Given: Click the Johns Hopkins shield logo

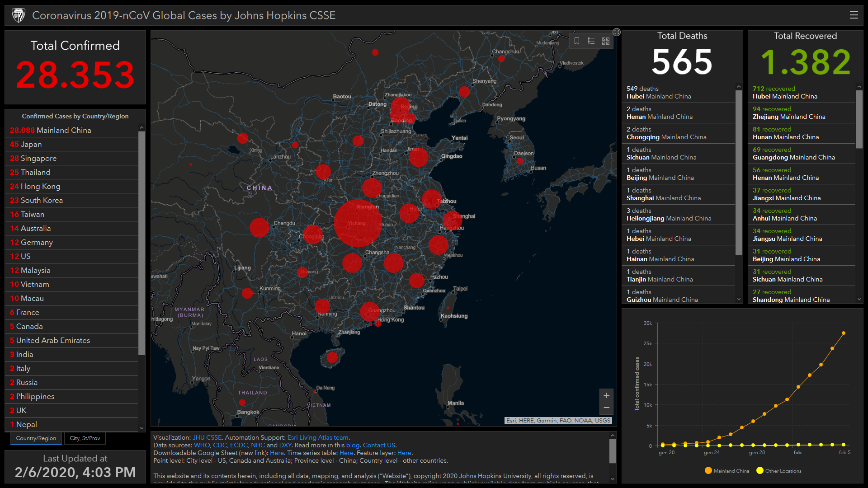Looking at the screenshot, I should (x=18, y=15).
